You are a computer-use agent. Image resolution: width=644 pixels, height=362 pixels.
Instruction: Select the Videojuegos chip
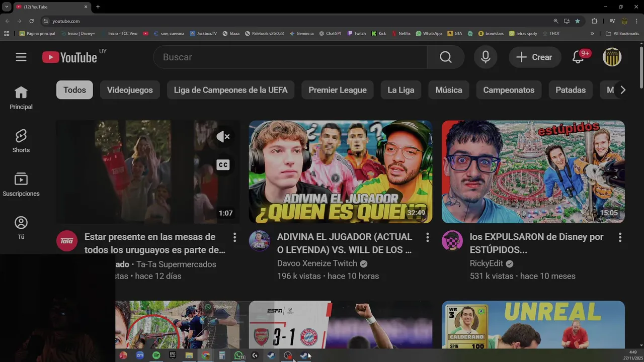[130, 90]
